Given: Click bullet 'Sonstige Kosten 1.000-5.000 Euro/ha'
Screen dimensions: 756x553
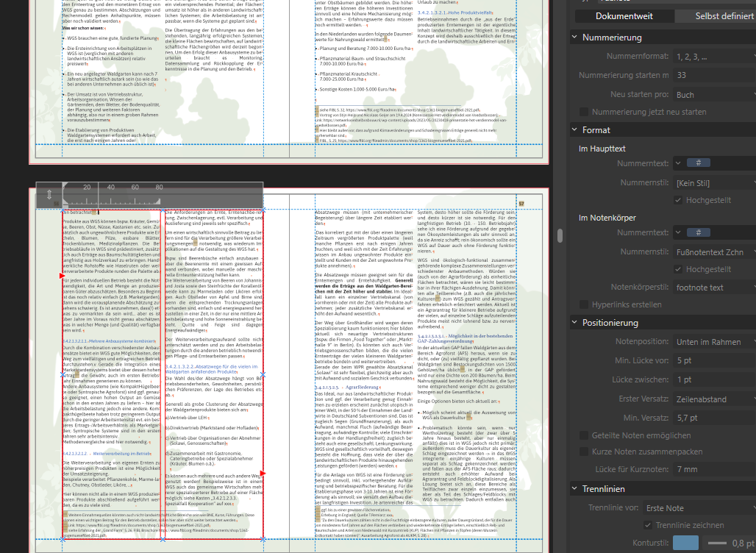Looking at the screenshot, I should click(357, 89).
